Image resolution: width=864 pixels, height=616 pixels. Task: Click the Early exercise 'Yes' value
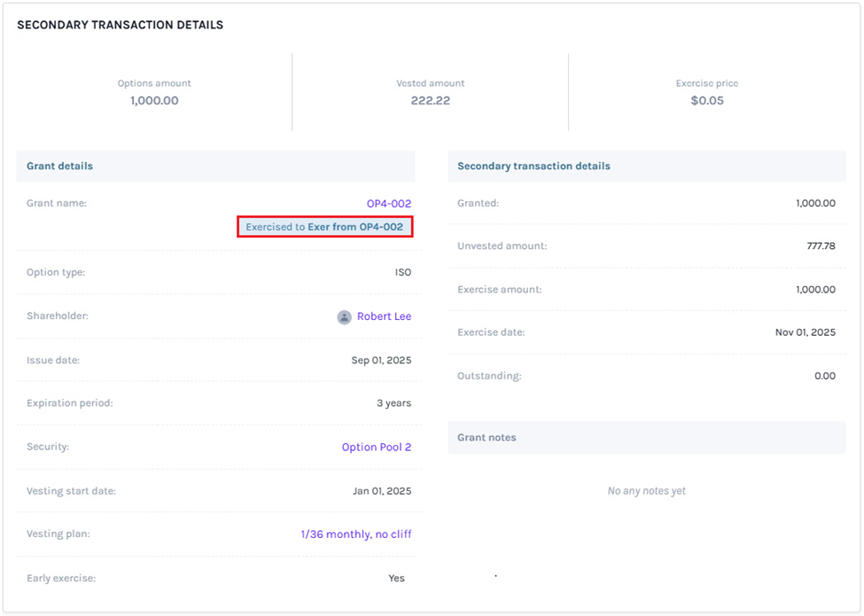396,578
